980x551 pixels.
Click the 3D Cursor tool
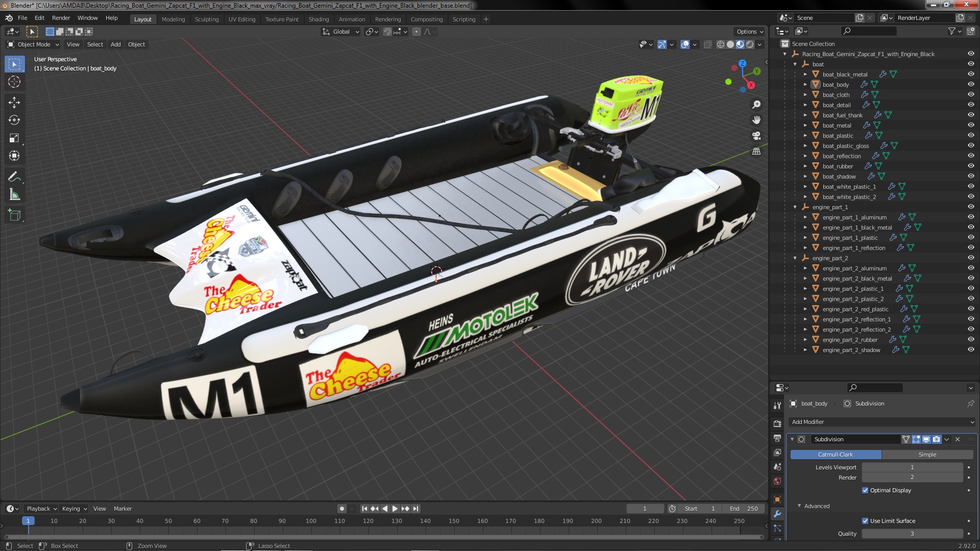pyautogui.click(x=14, y=82)
